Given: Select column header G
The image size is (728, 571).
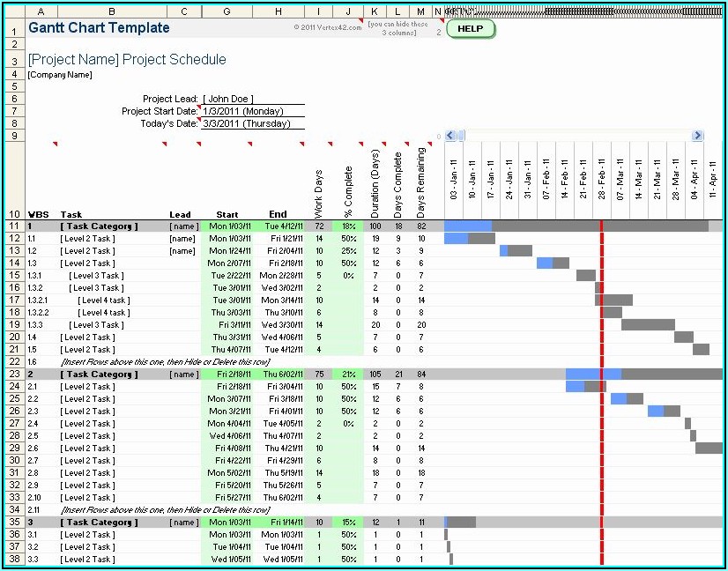Looking at the screenshot, I should [227, 11].
